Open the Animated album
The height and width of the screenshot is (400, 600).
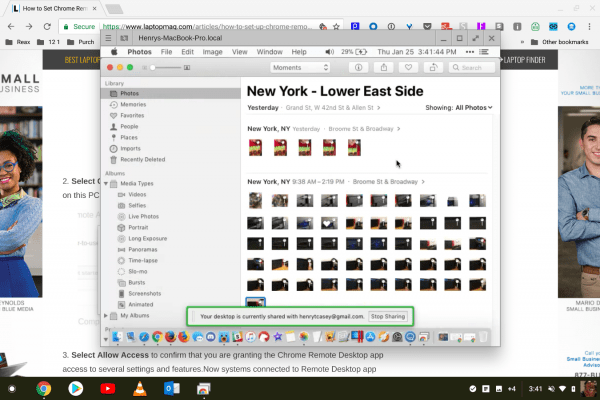[140, 305]
